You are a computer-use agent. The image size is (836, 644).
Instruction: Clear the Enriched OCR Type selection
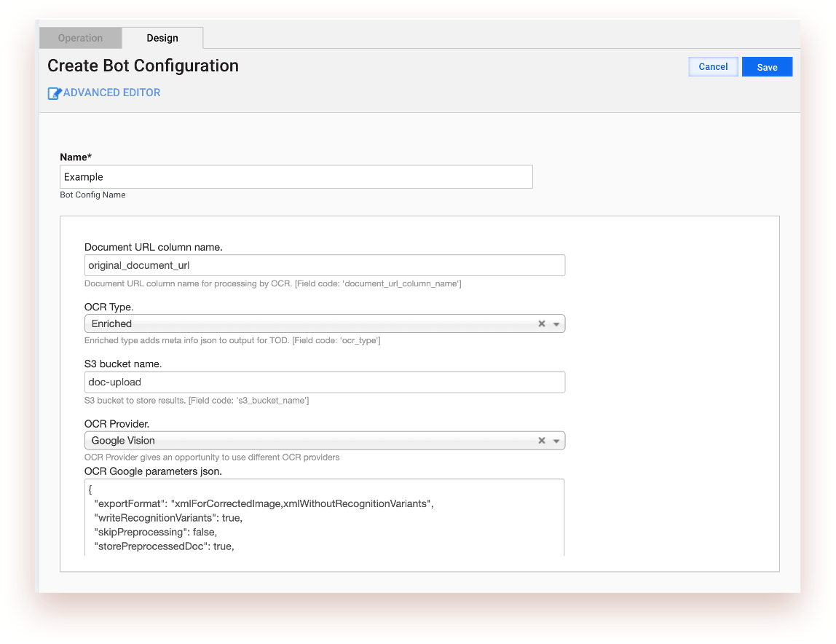coord(542,324)
